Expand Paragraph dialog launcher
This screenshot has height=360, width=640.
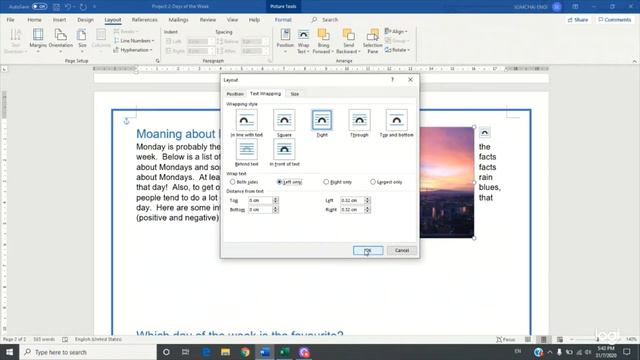(x=270, y=61)
